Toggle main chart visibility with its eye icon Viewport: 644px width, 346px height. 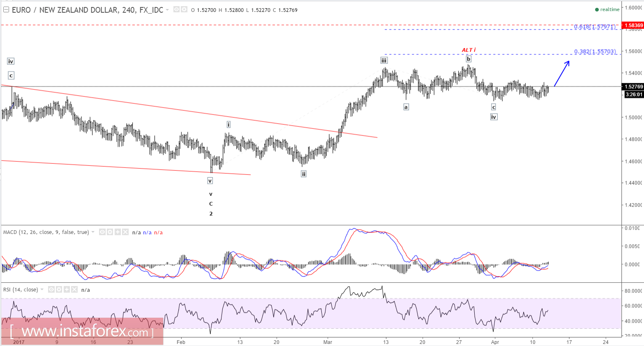click(x=177, y=9)
